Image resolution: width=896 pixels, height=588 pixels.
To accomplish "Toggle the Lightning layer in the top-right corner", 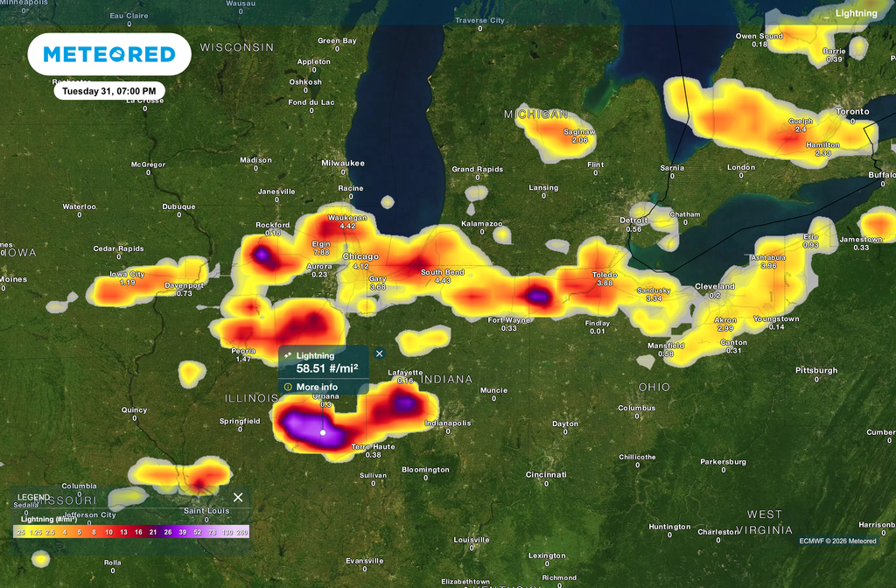I will pyautogui.click(x=855, y=13).
